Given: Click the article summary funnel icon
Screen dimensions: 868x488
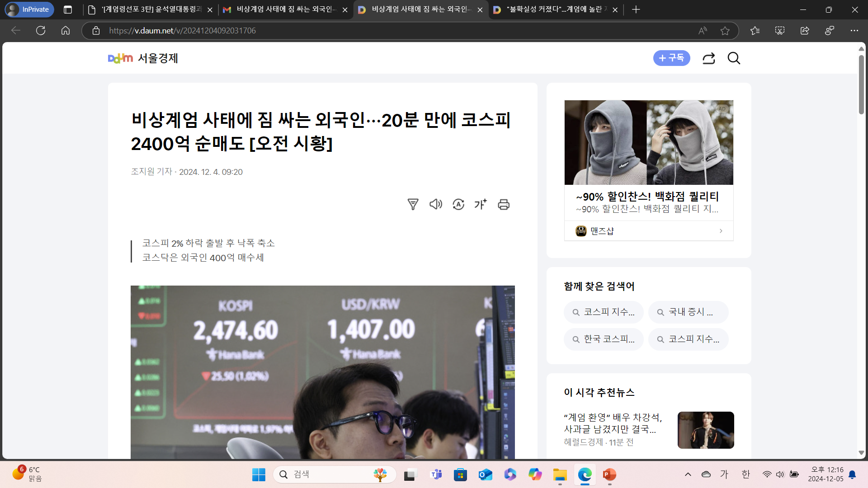Looking at the screenshot, I should (413, 204).
